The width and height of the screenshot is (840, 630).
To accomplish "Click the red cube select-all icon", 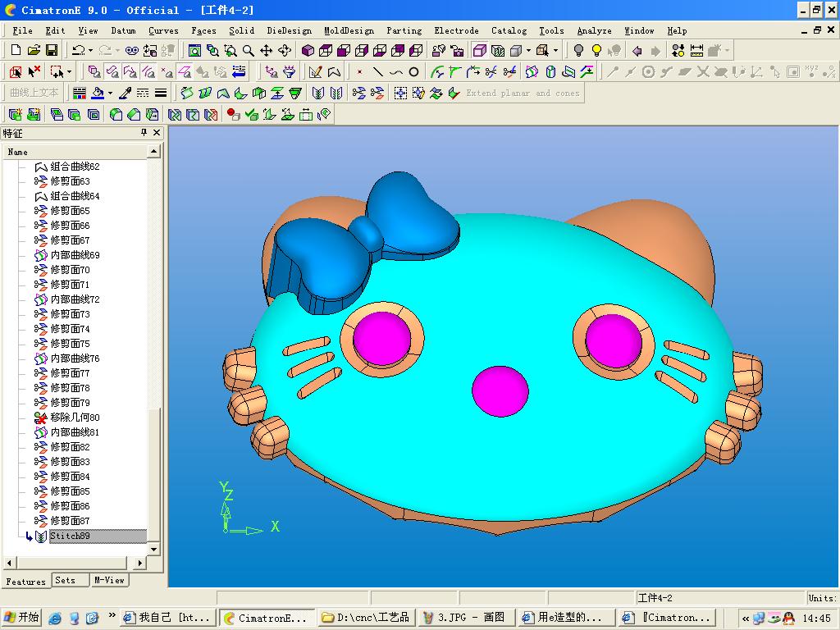I will pos(16,72).
